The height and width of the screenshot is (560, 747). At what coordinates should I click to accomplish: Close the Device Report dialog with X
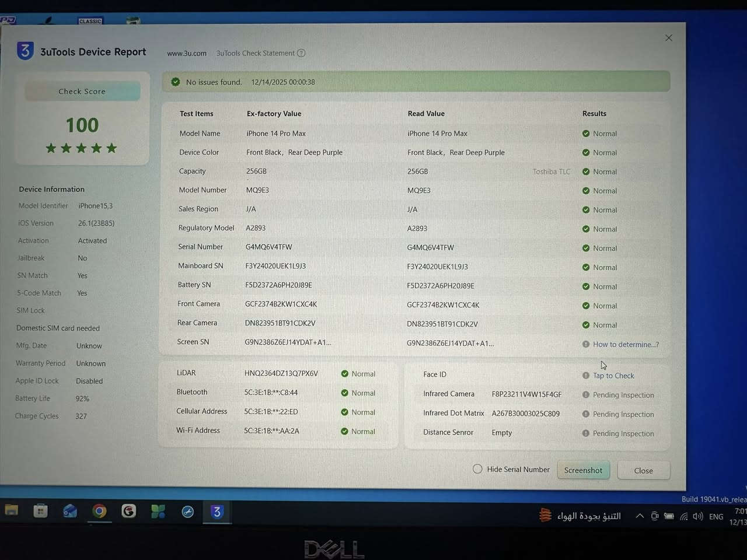(x=669, y=38)
